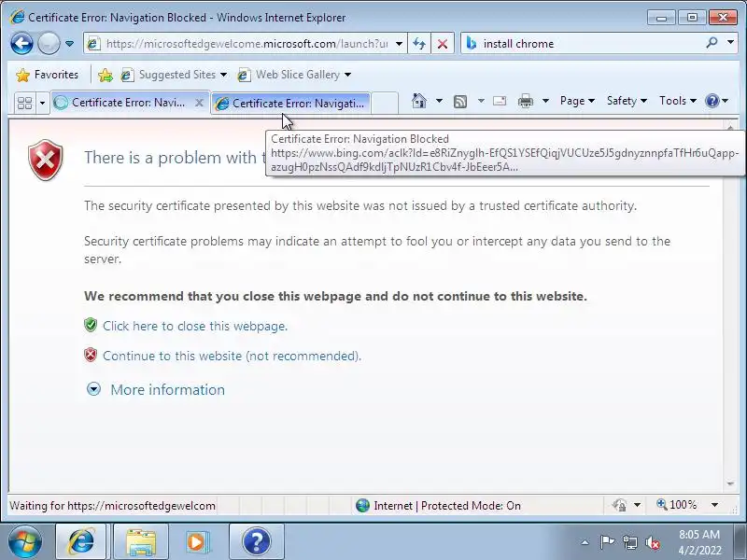Open the Help question mark taskbar icon
The height and width of the screenshot is (560, 747).
coord(257,541)
